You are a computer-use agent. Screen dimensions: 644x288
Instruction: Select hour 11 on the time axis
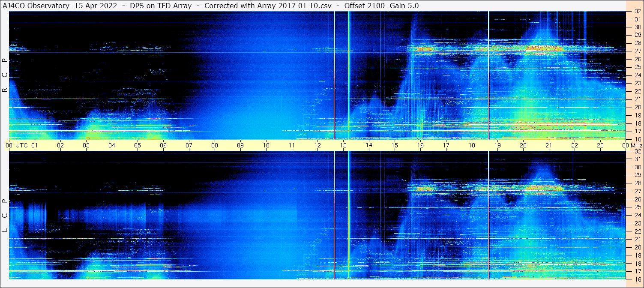pyautogui.click(x=292, y=145)
